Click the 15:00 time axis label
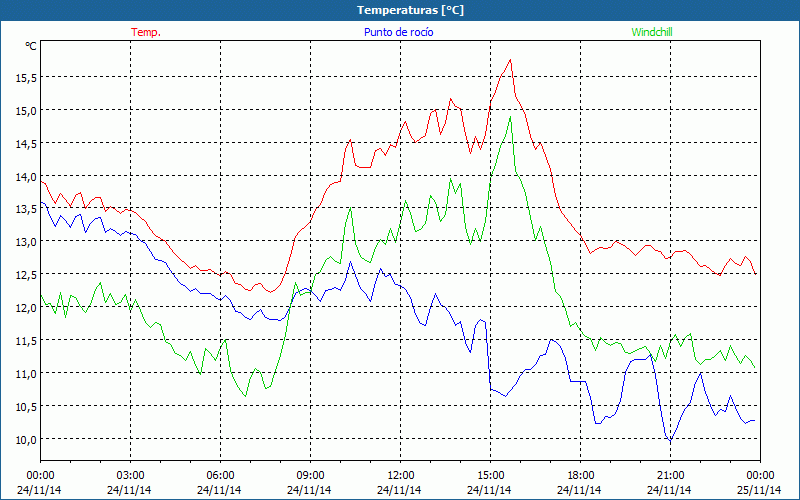 tap(490, 476)
